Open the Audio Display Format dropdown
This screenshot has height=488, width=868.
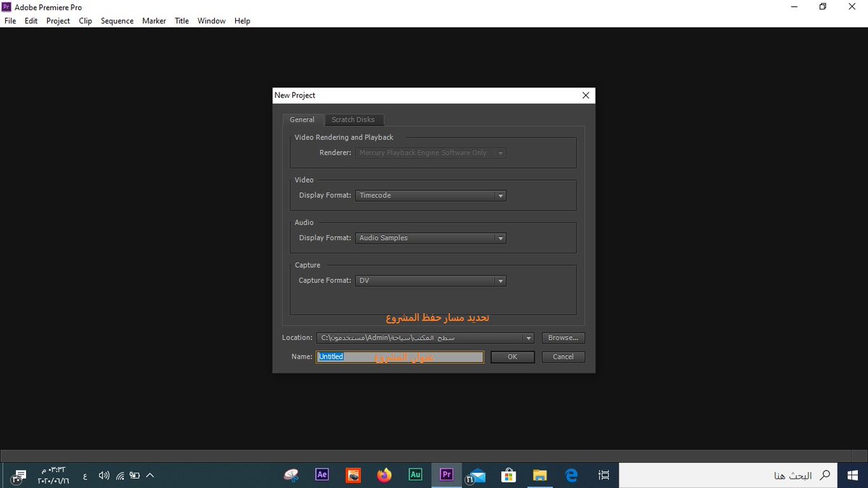pyautogui.click(x=431, y=239)
